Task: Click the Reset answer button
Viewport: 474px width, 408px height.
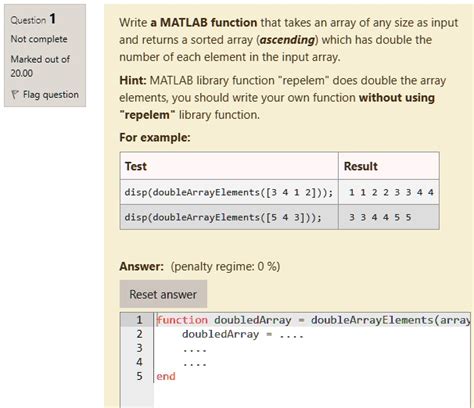Action: [x=163, y=294]
